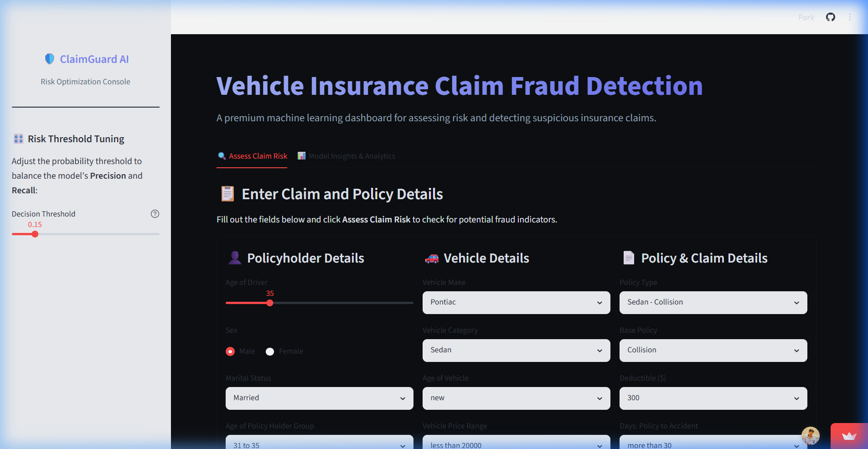Click the Streamlit crown badge
868x449 pixels.
[849, 436]
